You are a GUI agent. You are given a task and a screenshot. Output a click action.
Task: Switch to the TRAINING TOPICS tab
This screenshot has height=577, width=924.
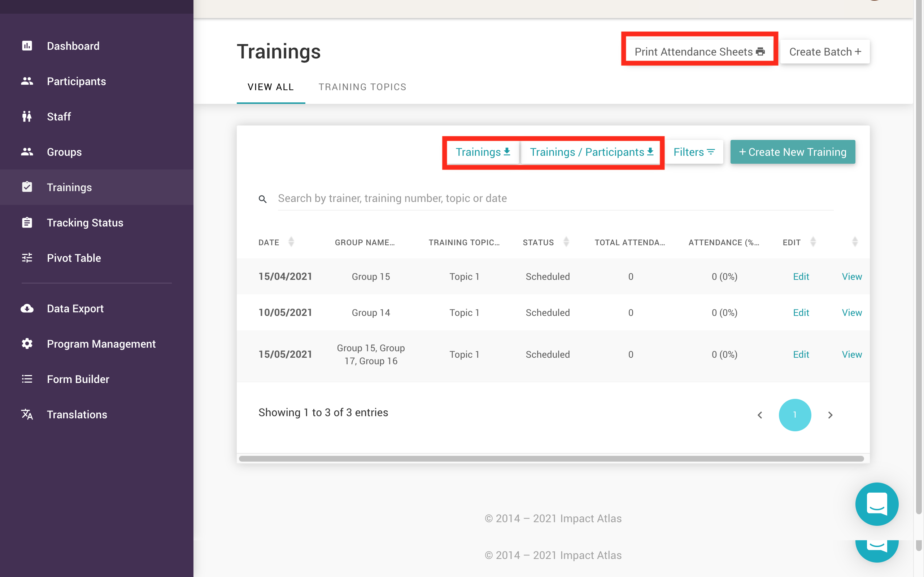click(x=362, y=87)
